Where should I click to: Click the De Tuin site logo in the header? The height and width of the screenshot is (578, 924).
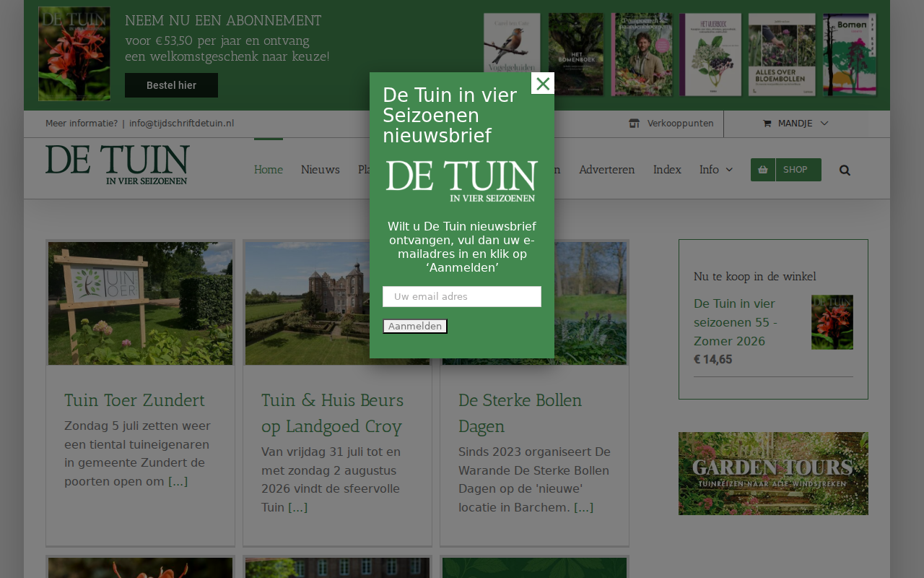pyautogui.click(x=118, y=165)
